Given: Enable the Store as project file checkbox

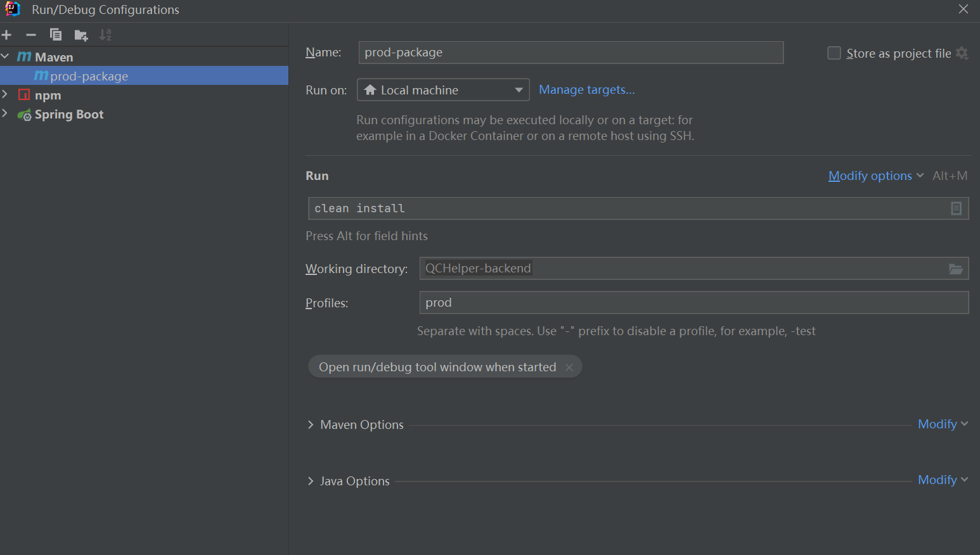Looking at the screenshot, I should pyautogui.click(x=834, y=53).
